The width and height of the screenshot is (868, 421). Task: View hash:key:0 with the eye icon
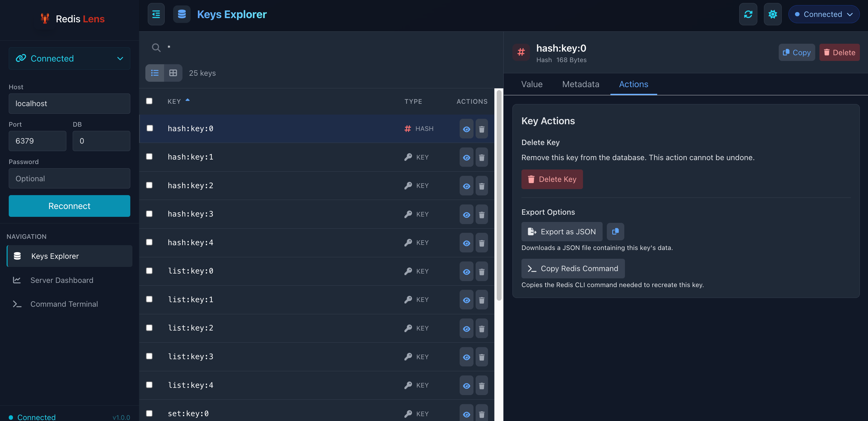[466, 129]
